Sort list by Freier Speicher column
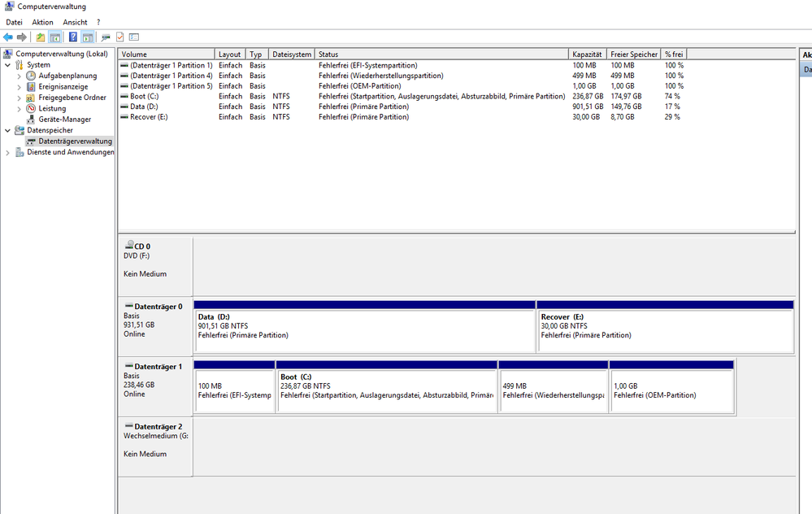812x514 pixels. [x=634, y=54]
